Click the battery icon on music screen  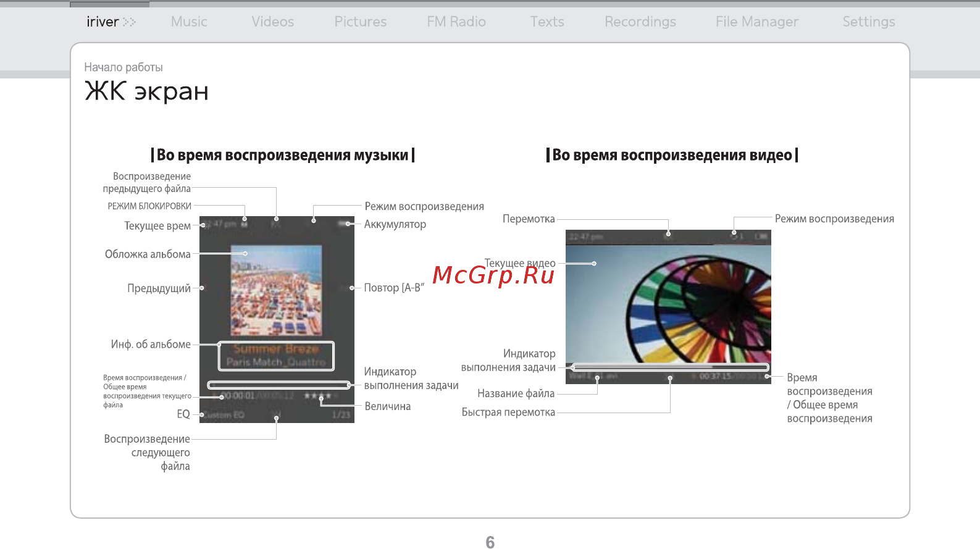tap(343, 224)
